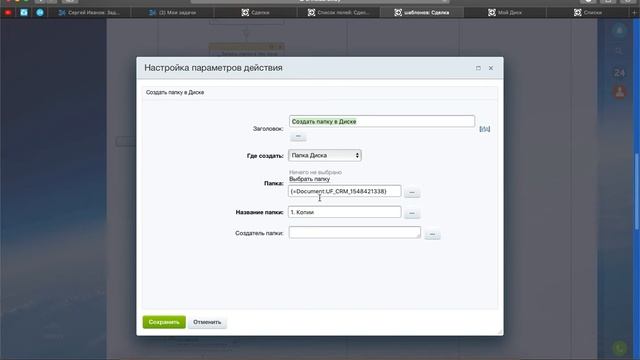Switch to the Мои задачи browser tab

pyautogui.click(x=172, y=13)
